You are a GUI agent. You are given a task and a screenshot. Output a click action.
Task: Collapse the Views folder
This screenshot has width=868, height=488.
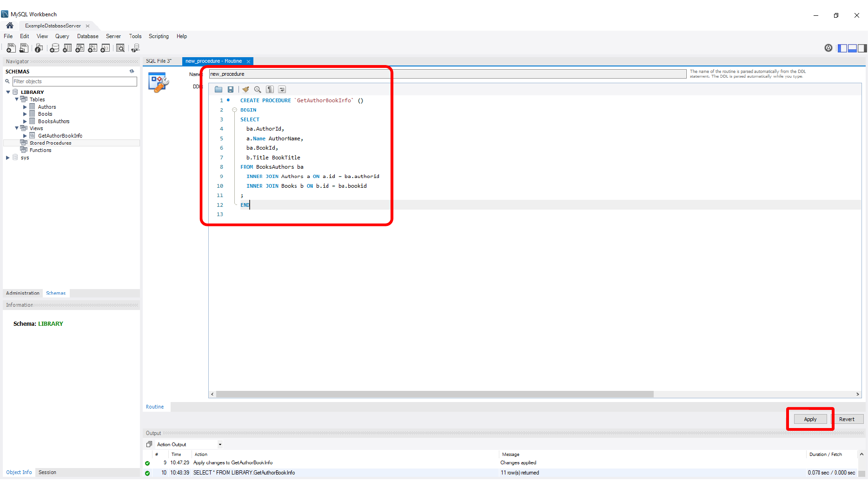17,128
